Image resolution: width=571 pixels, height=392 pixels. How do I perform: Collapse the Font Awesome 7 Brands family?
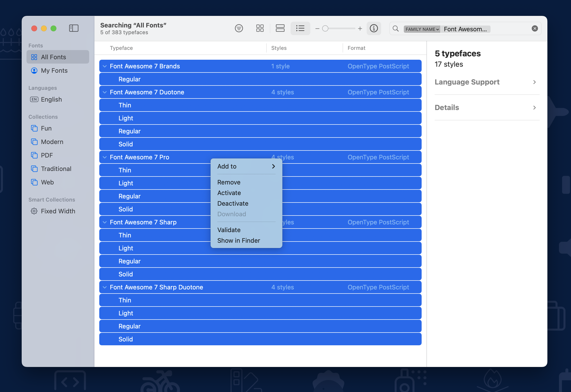[x=104, y=66]
